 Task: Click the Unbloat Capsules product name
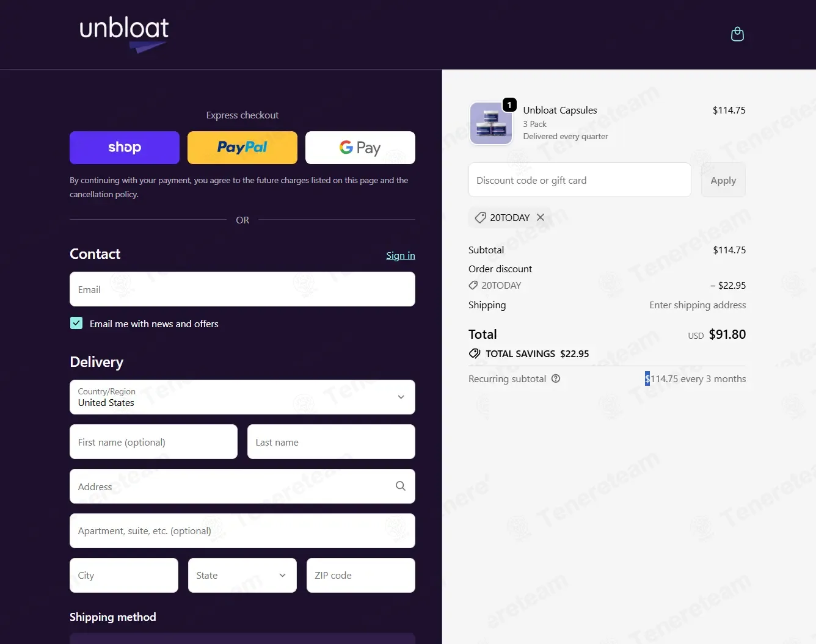tap(560, 110)
